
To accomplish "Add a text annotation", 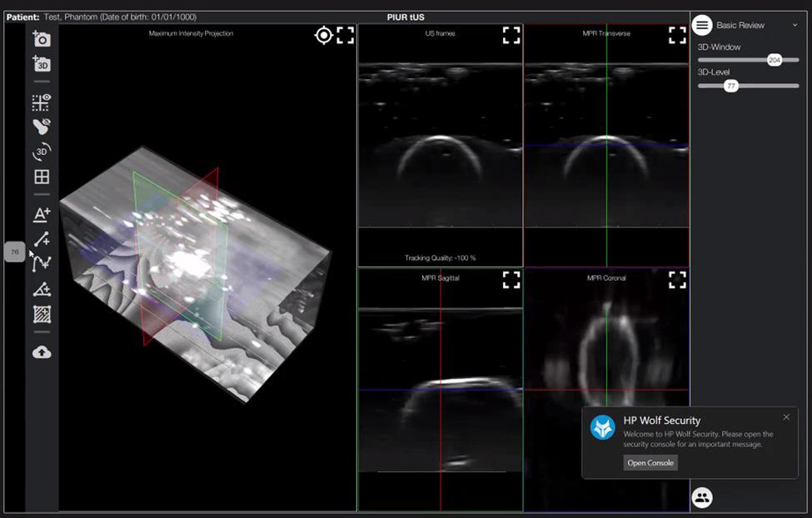I will click(42, 215).
